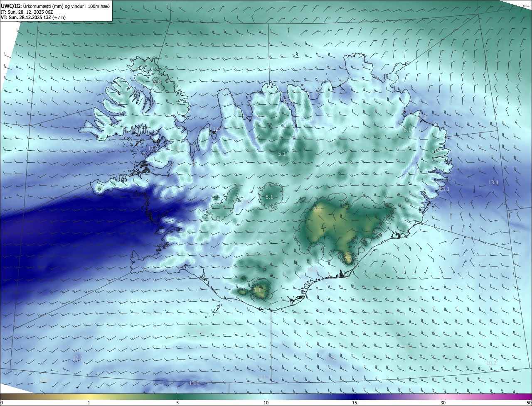
Task: Click the precipitation color scale bar
Action: tap(266, 396)
